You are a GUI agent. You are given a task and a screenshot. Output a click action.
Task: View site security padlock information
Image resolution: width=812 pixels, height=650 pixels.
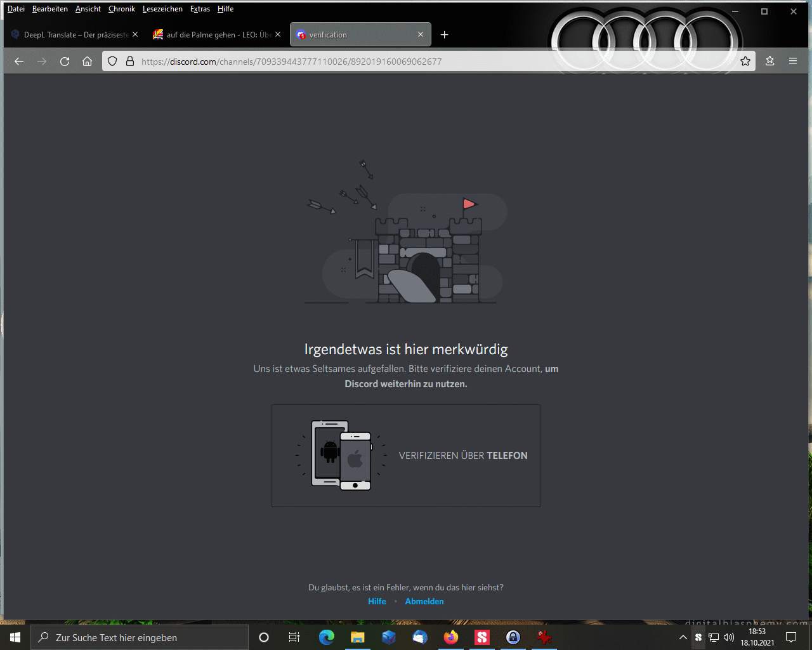coord(130,62)
